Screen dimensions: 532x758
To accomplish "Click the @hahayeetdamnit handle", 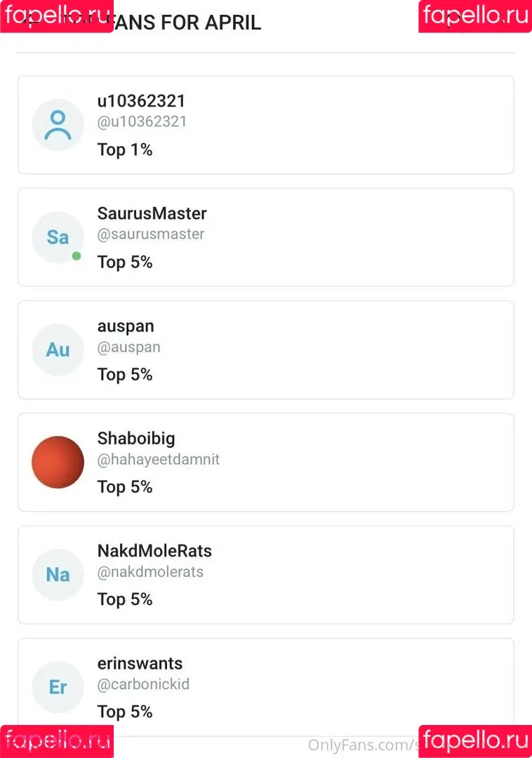I will [159, 459].
